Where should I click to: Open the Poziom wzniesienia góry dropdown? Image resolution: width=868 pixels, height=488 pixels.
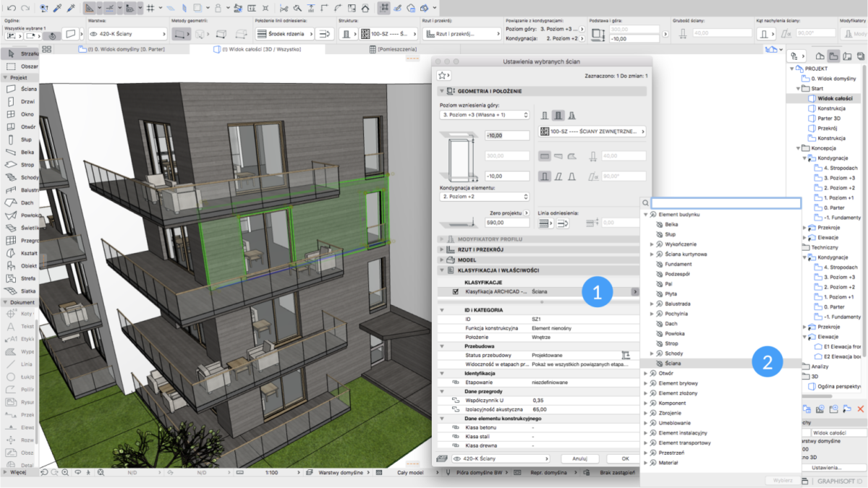coord(485,115)
